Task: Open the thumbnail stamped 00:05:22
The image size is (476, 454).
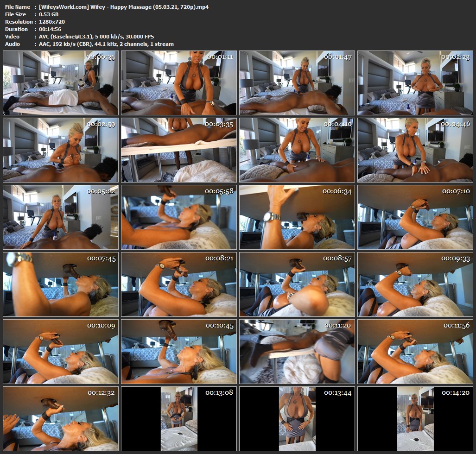Action: coord(61,217)
